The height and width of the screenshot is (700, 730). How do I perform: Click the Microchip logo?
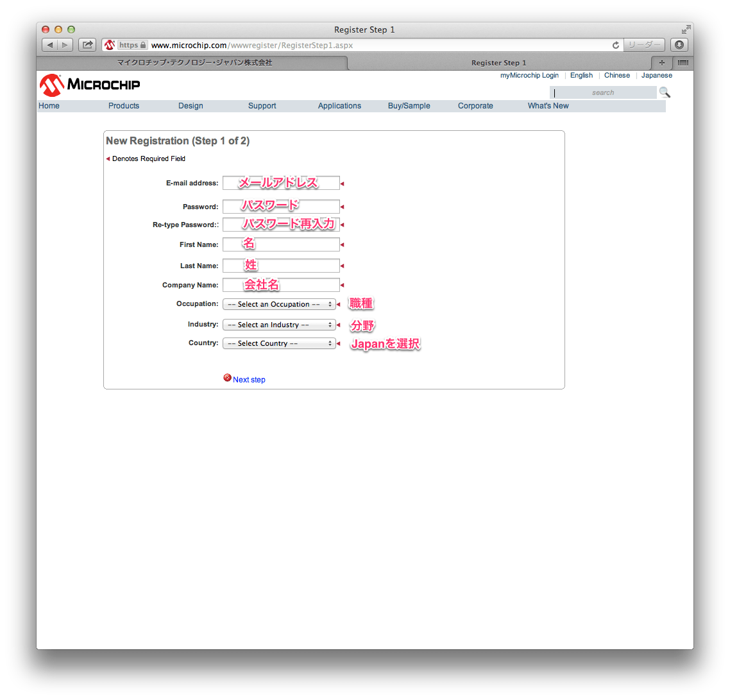90,85
